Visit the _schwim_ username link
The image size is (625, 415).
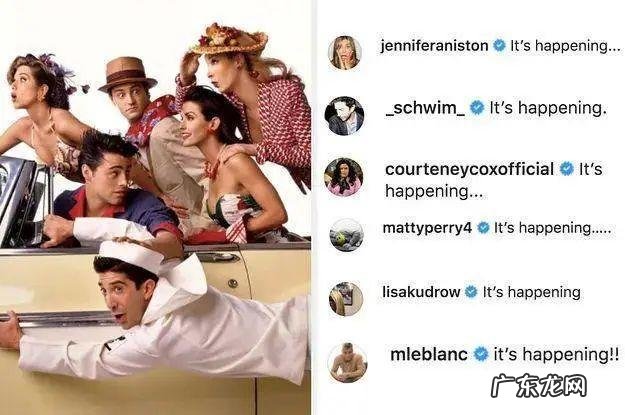425,108
